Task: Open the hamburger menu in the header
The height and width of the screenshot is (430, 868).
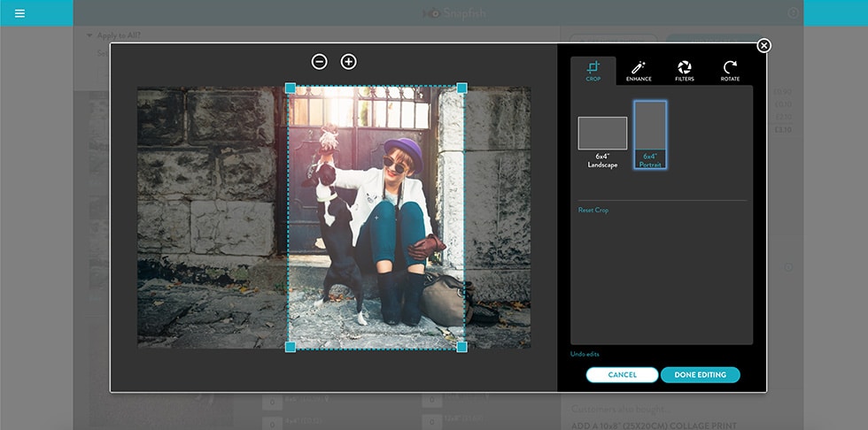Action: (19, 13)
